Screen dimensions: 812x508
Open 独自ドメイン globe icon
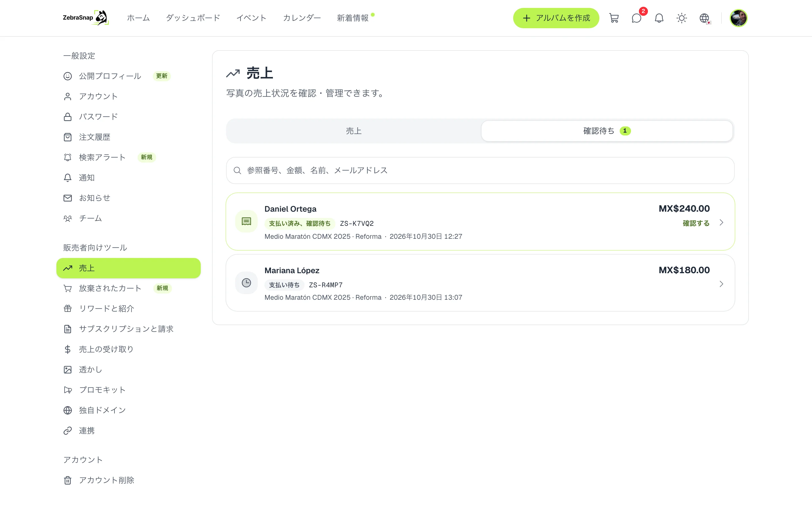[x=68, y=410]
